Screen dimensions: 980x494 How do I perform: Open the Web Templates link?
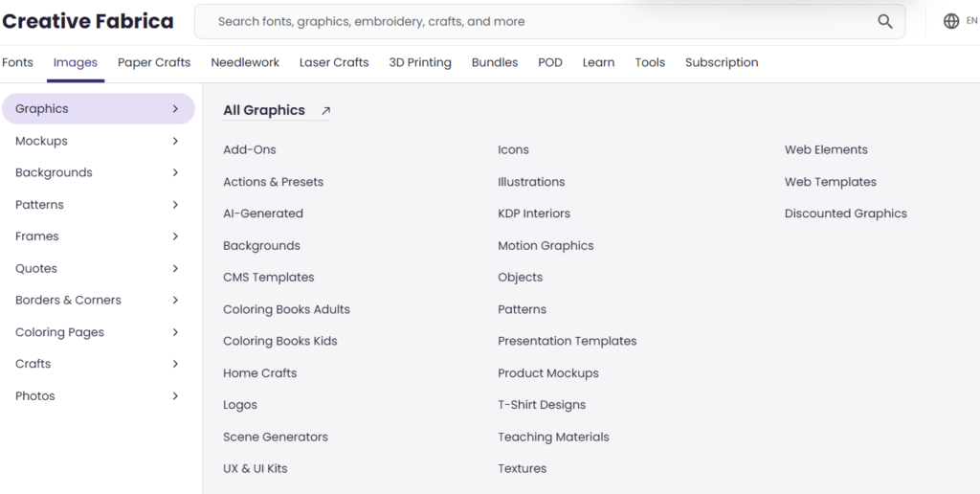[831, 182]
